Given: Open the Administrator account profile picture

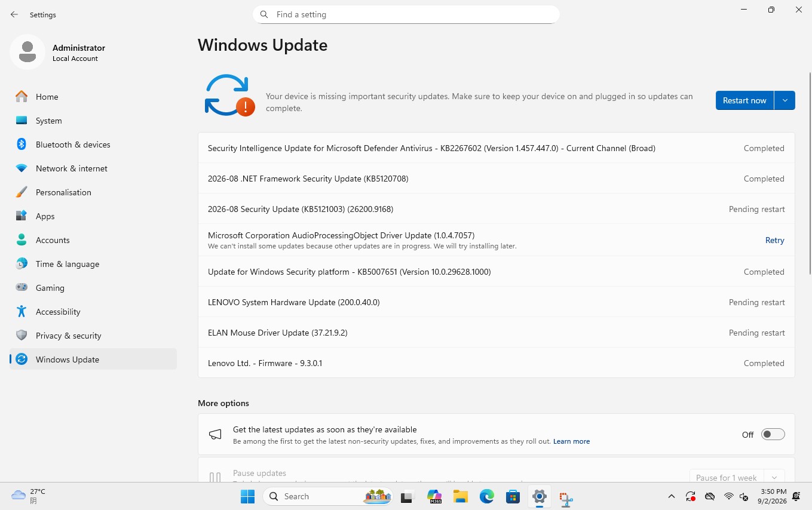Looking at the screenshot, I should 27,52.
